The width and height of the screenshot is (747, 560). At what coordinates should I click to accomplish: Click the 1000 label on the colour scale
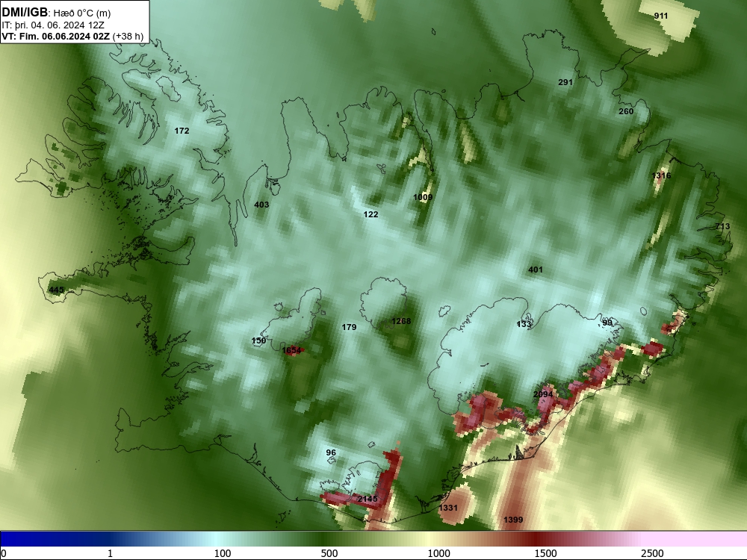point(438,553)
